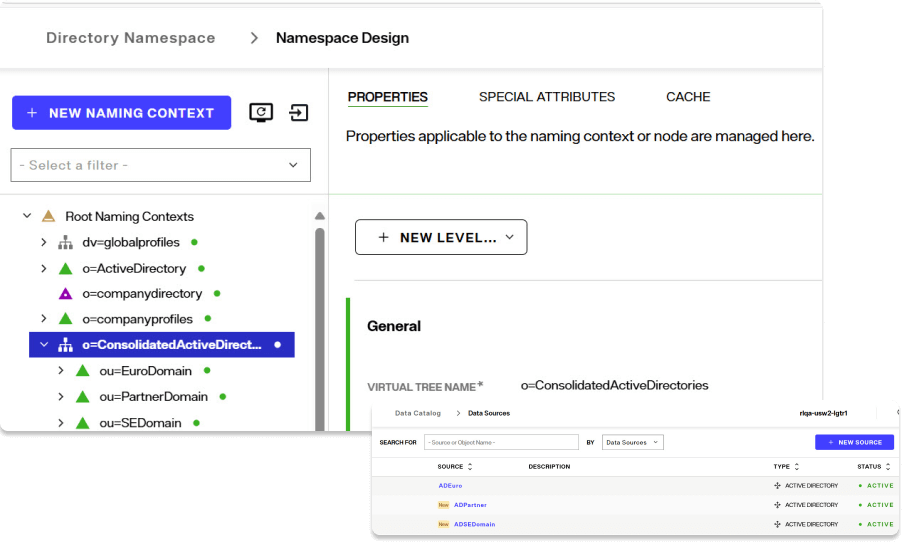Viewport: 913px width, 549px height.
Task: Click the tree panel vertical scrollbar thumb
Action: (320, 329)
